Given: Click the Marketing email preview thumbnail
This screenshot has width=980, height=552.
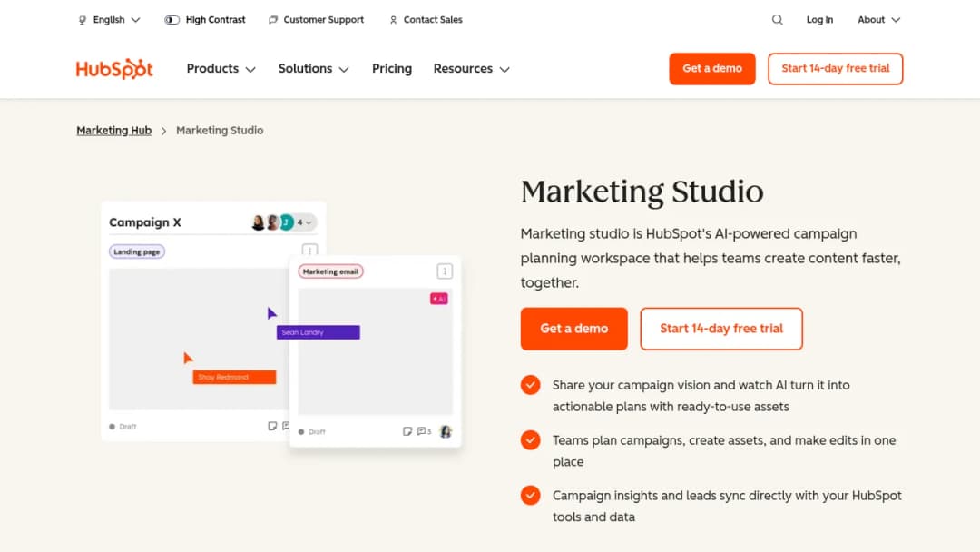Looking at the screenshot, I should pos(375,351).
